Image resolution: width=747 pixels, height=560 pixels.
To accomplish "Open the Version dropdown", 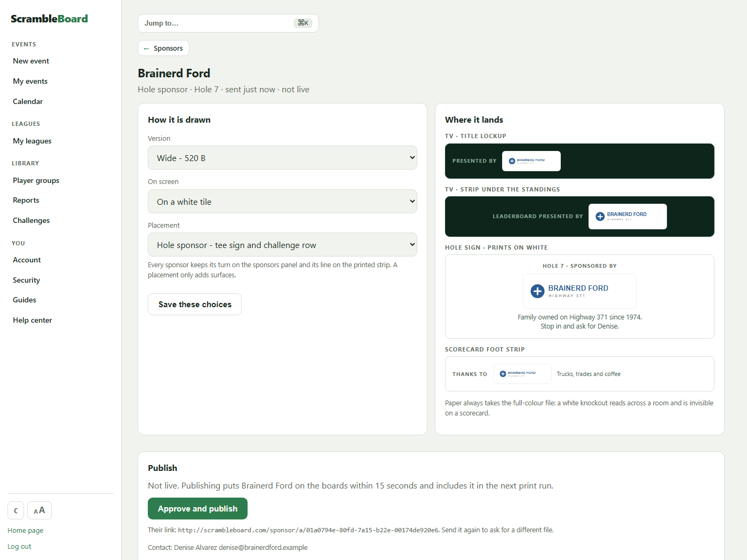I will tap(282, 158).
